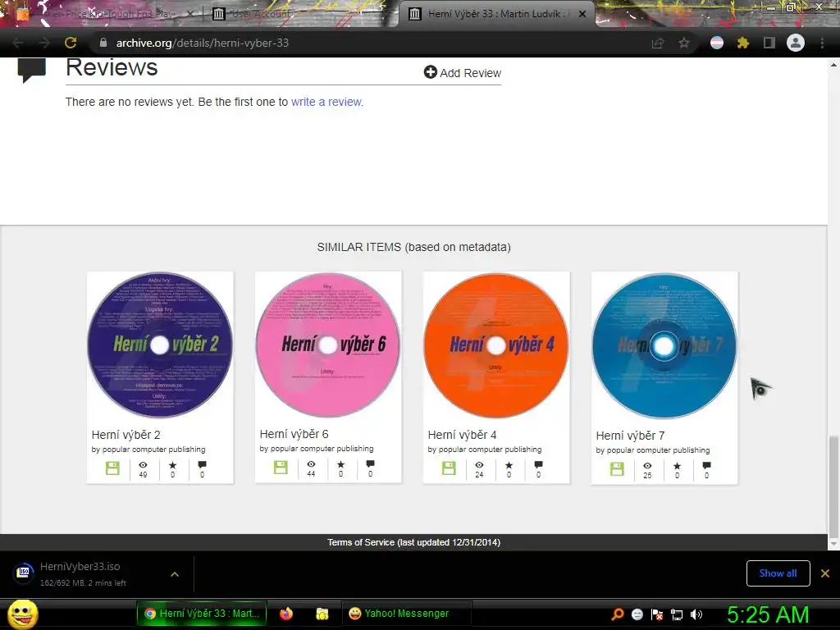840x630 pixels.
Task: Click the purple Herní výběr 2 disc thumbnail
Action: [x=160, y=345]
